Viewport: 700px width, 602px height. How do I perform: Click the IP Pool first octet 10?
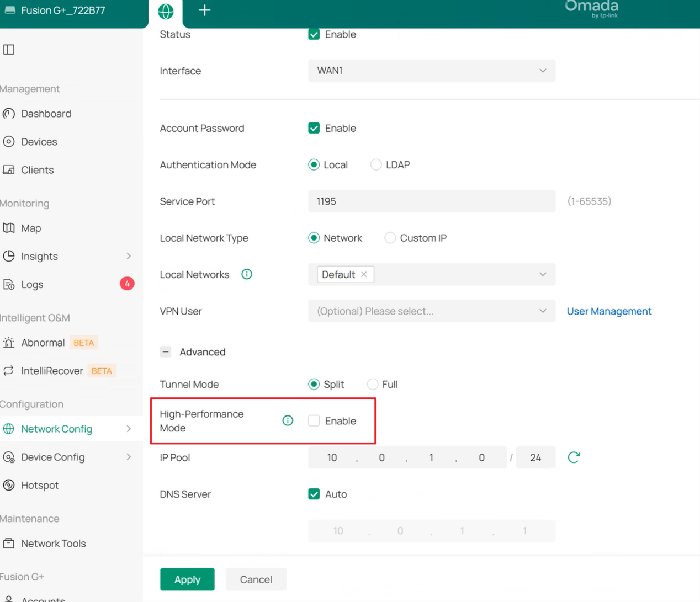tap(332, 457)
